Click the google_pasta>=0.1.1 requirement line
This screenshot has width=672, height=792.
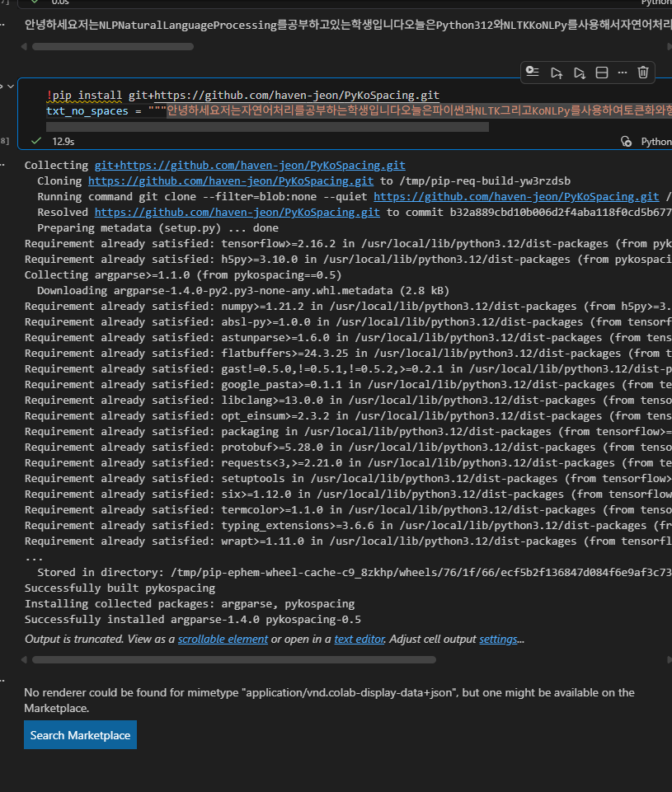[x=348, y=384]
